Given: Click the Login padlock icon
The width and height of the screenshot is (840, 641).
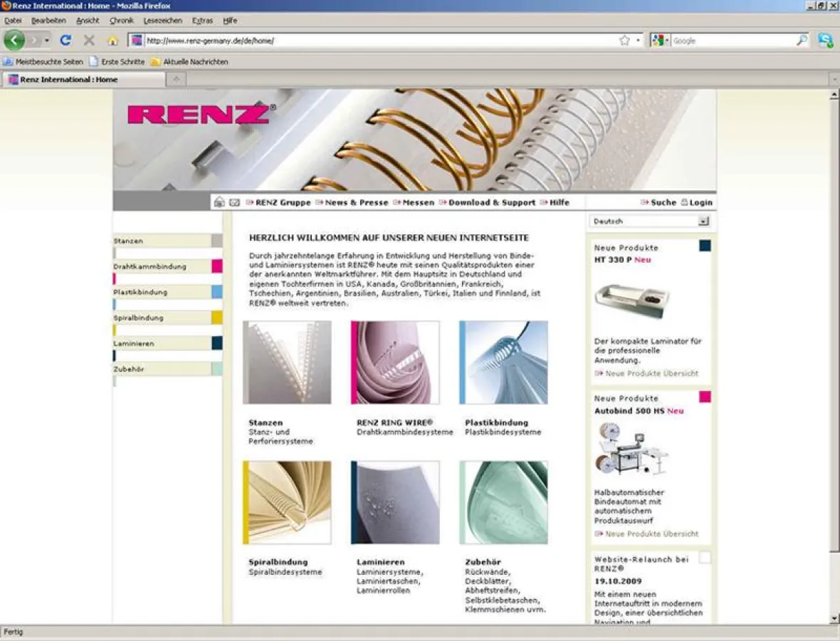Looking at the screenshot, I should point(684,202).
